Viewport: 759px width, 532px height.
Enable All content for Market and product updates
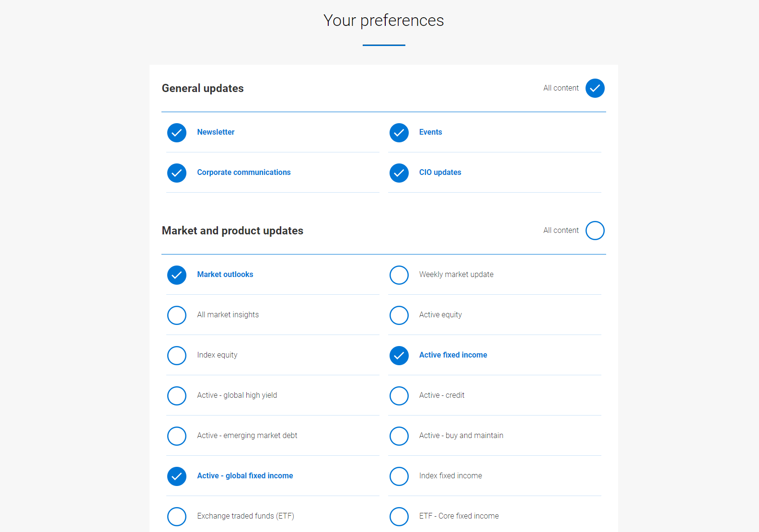595,231
